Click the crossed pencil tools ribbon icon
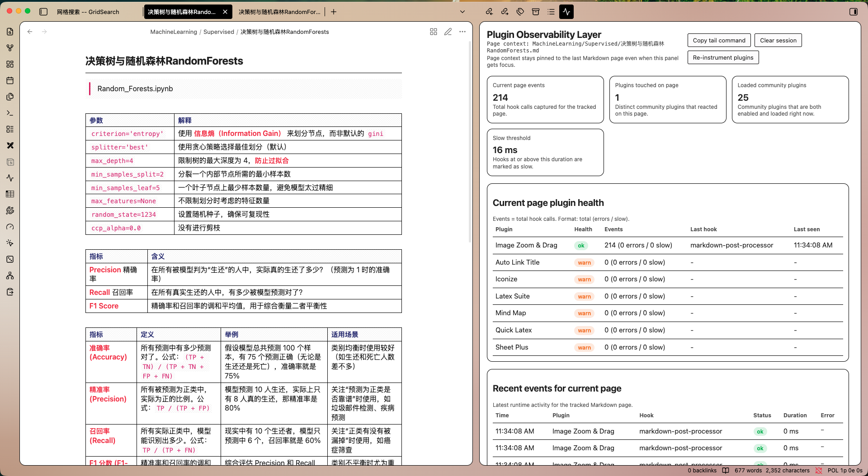This screenshot has width=868, height=476. (10, 145)
